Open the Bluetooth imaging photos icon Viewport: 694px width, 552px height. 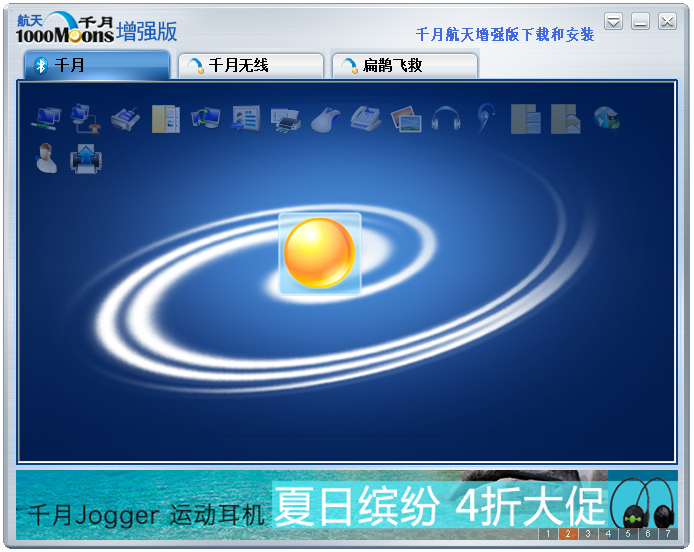click(406, 119)
